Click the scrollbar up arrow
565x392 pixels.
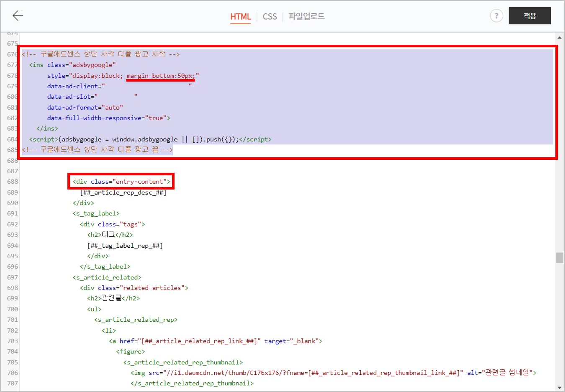point(560,37)
